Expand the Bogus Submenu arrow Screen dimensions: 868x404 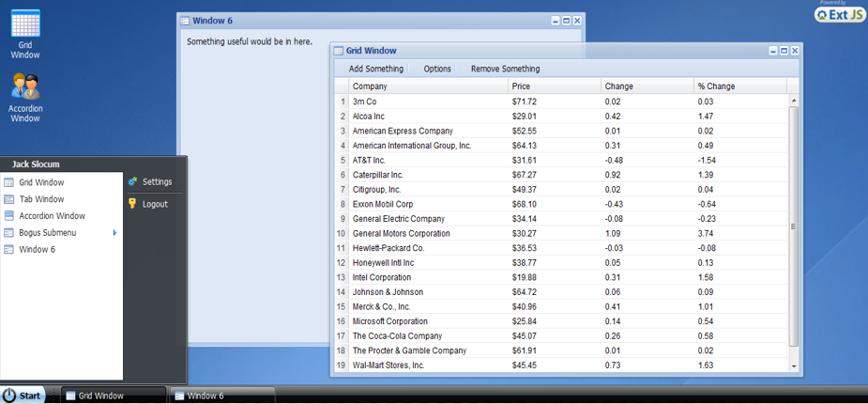pos(115,233)
